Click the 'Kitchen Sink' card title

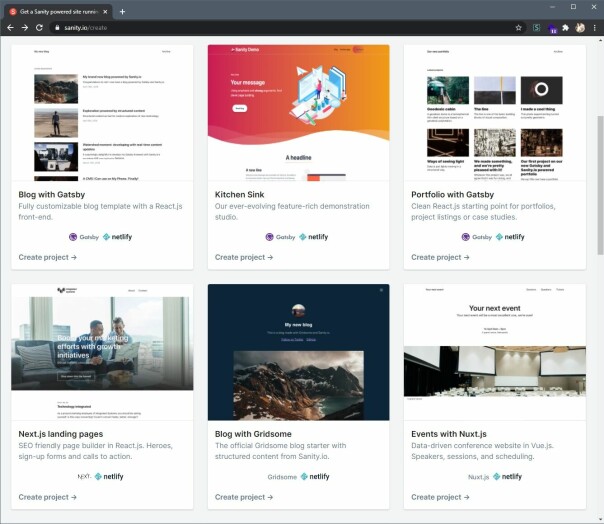coord(240,195)
